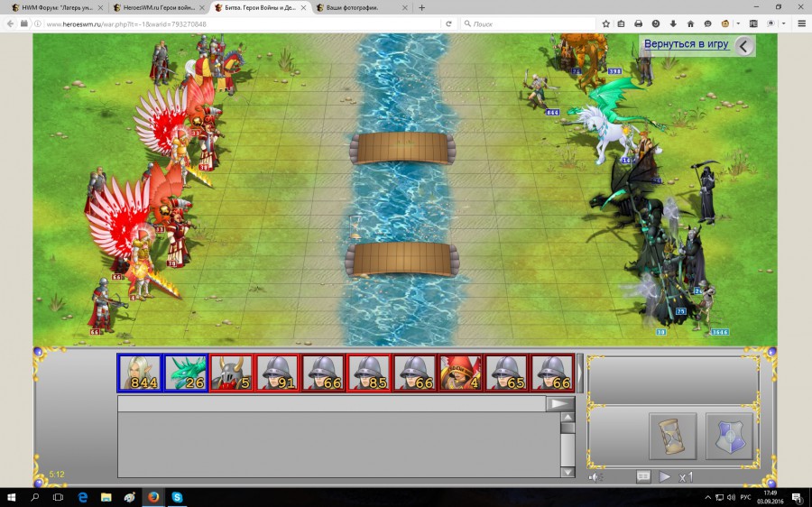Viewport: 812px width, 507px height.
Task: Click chat log scroll up arrow
Action: pos(567,418)
